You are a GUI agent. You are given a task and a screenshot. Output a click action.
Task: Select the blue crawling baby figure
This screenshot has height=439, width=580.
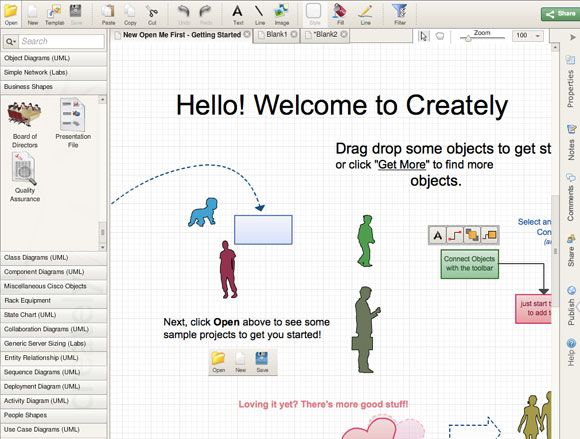coord(203,212)
